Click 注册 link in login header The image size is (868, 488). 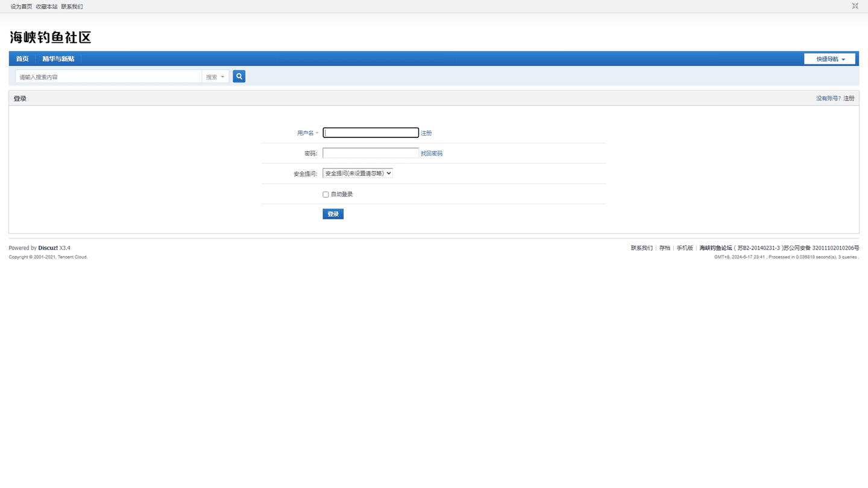[x=849, y=98]
